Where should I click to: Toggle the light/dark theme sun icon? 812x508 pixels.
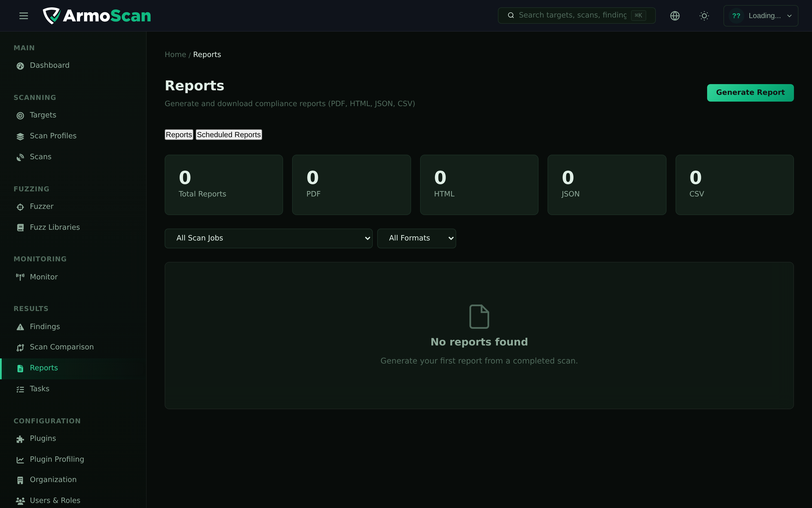pos(704,16)
